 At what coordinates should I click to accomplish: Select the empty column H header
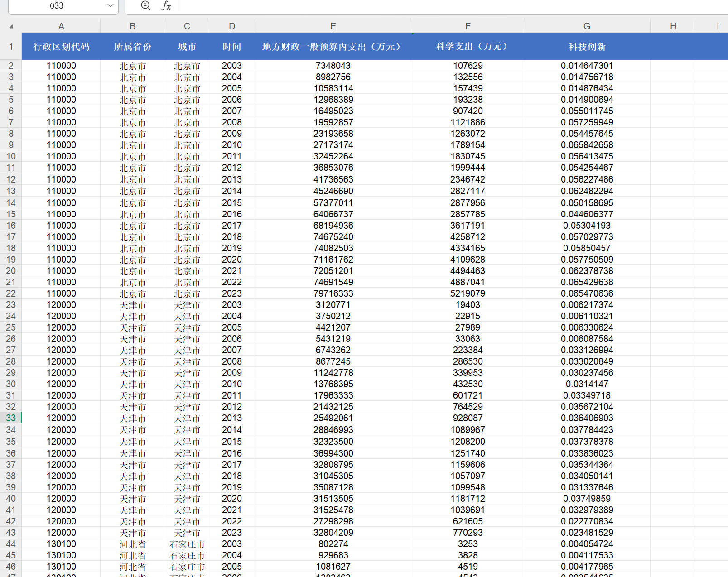tap(673, 26)
